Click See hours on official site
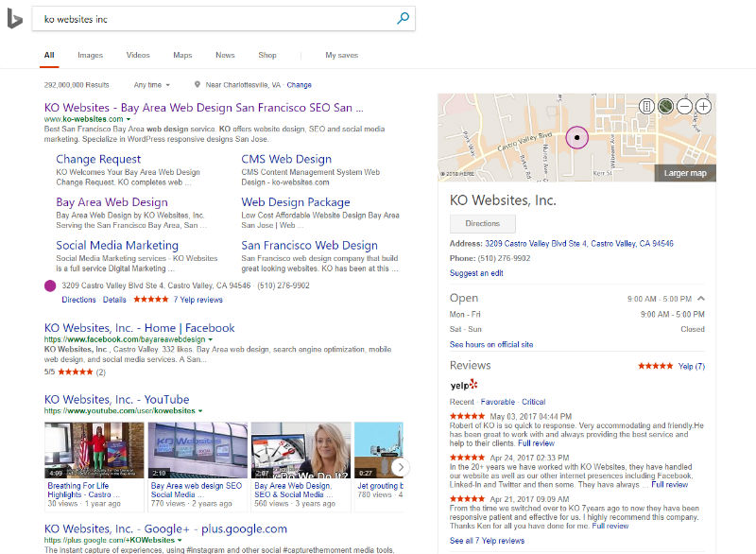 click(x=491, y=344)
